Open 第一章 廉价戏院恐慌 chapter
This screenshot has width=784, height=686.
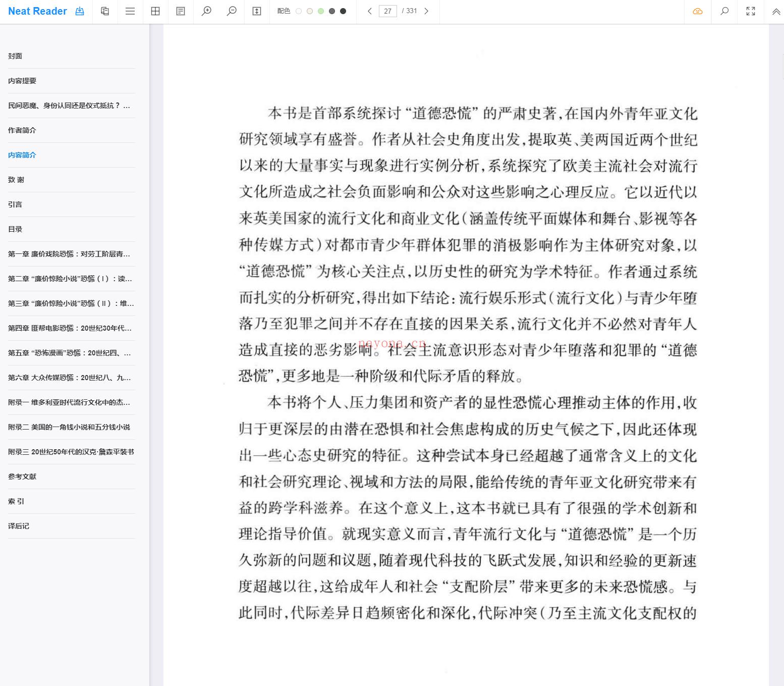coord(69,254)
